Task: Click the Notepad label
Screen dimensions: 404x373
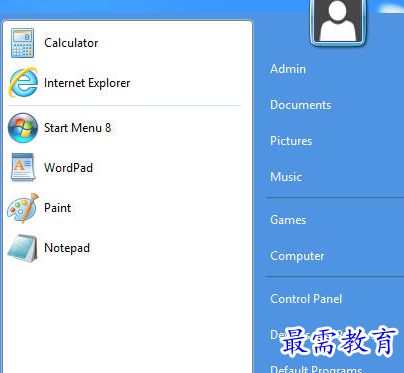Action: 67,248
